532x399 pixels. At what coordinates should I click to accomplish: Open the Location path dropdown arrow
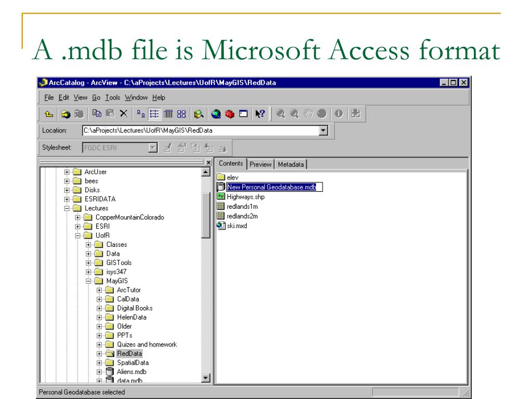click(x=323, y=130)
